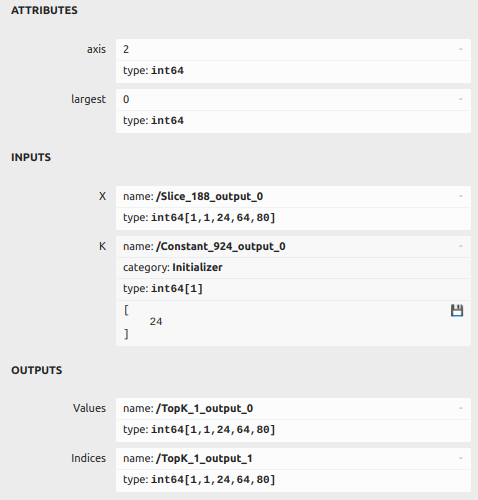Viewport: 478px width, 500px height.
Task: Select the axis value 2 field
Action: point(293,50)
